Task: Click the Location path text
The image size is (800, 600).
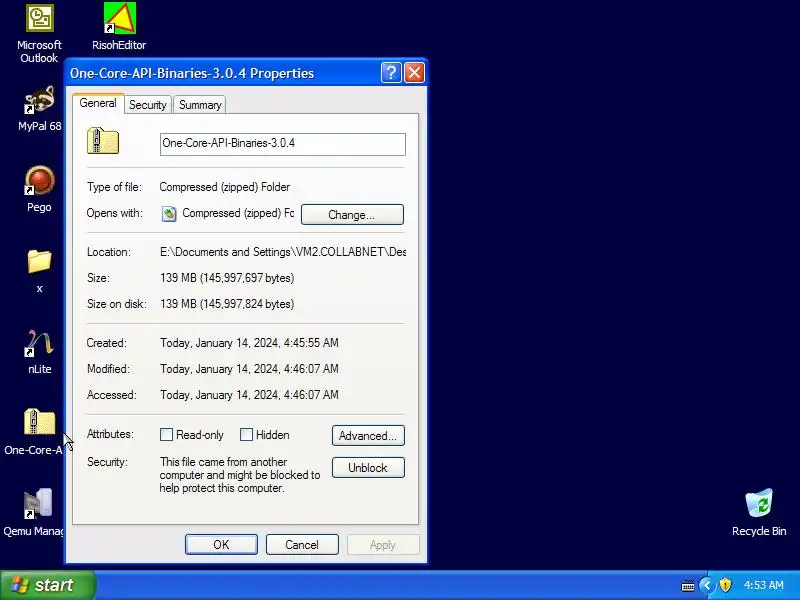Action: [283, 252]
